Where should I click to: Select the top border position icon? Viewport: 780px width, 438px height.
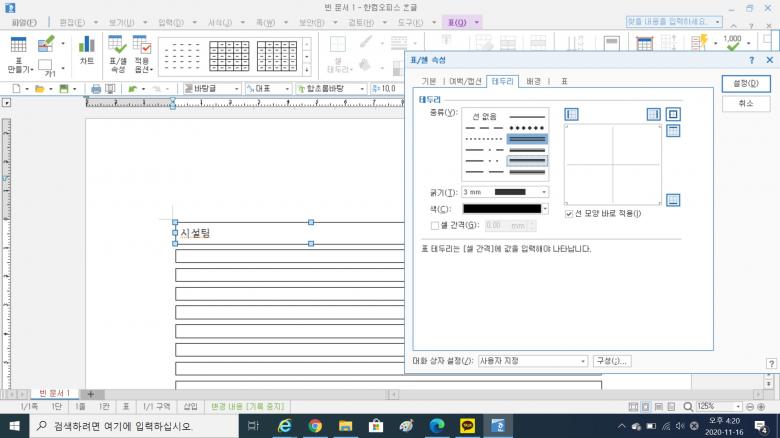tap(673, 131)
